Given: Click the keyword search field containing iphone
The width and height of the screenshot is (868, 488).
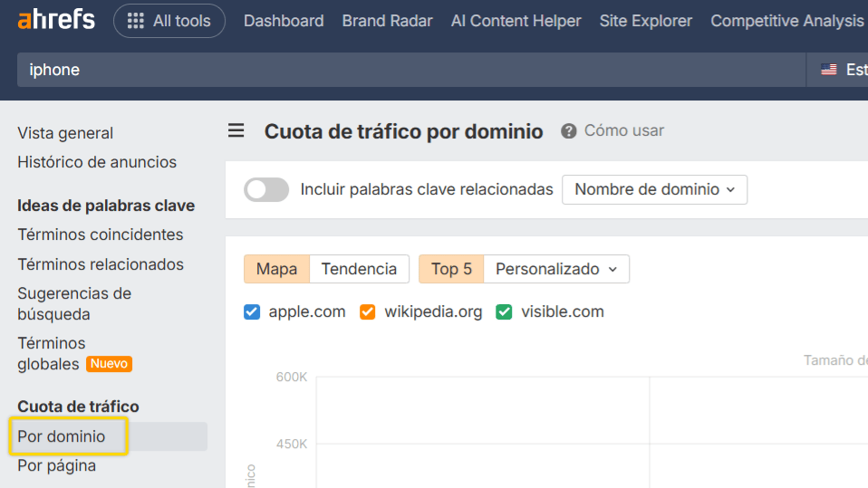Looking at the screenshot, I should [x=410, y=70].
